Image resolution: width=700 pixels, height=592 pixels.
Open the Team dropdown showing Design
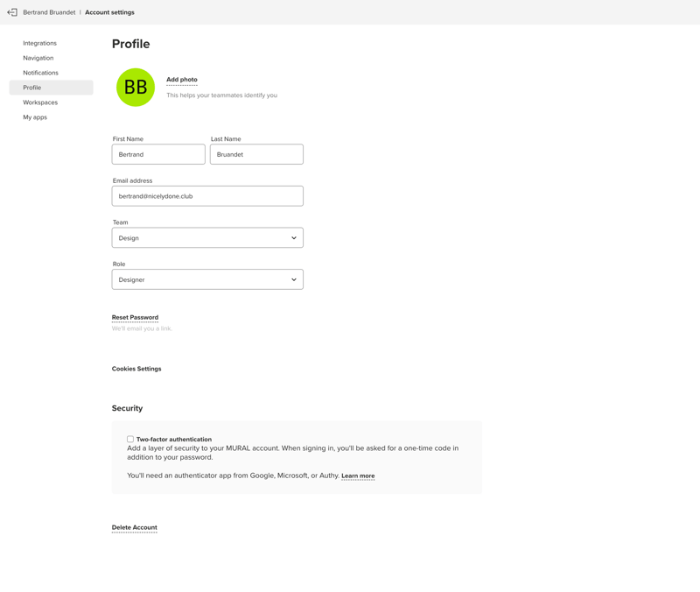207,237
